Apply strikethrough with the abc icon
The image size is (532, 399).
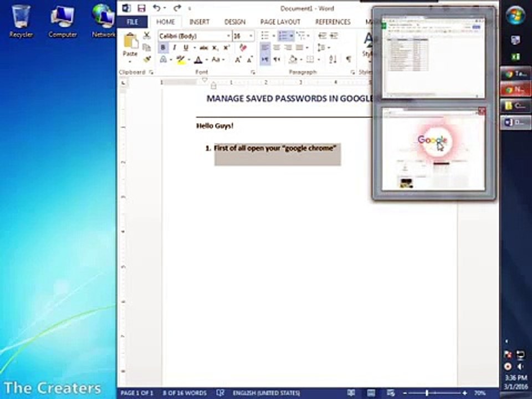(x=203, y=48)
